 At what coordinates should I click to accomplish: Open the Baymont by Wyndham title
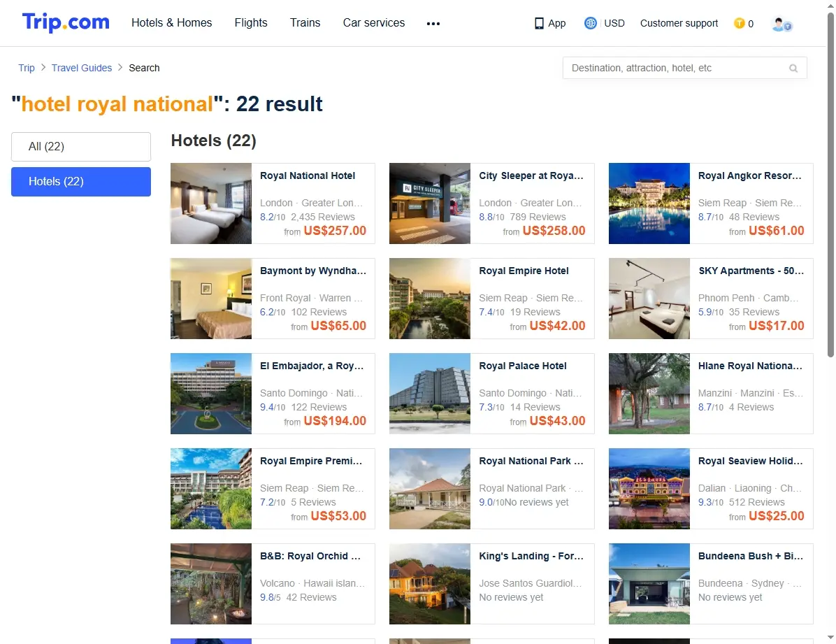click(x=313, y=271)
